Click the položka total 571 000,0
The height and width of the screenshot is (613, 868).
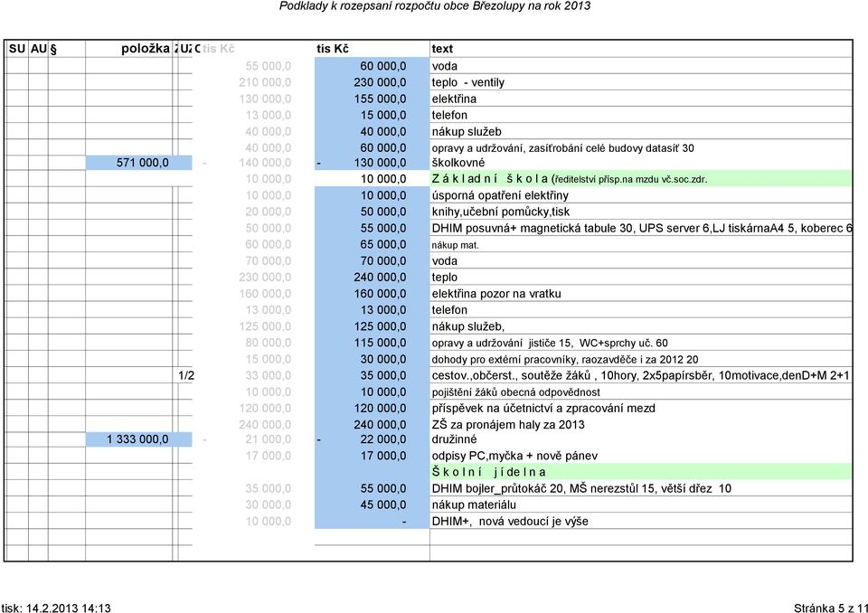click(x=142, y=163)
